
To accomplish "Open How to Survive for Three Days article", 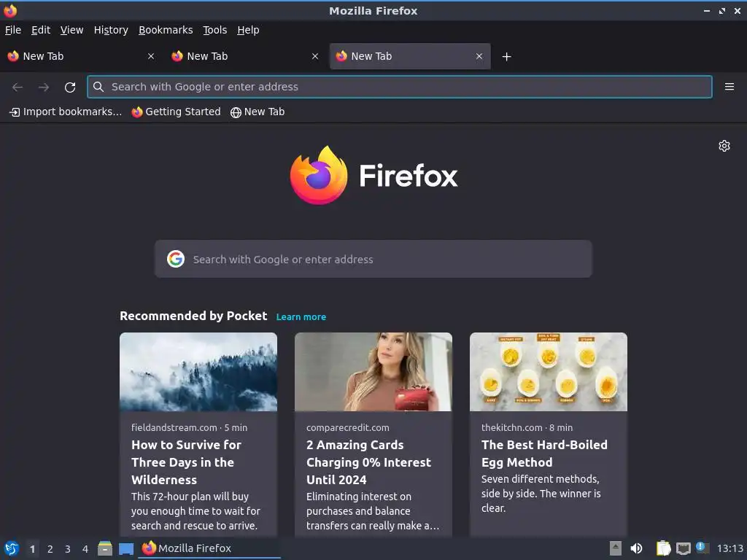I will click(x=187, y=462).
